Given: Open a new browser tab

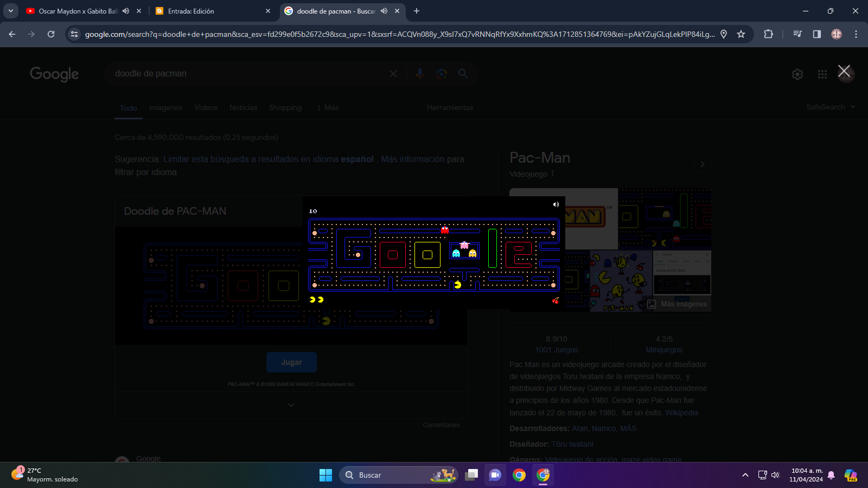Looking at the screenshot, I should click(416, 11).
